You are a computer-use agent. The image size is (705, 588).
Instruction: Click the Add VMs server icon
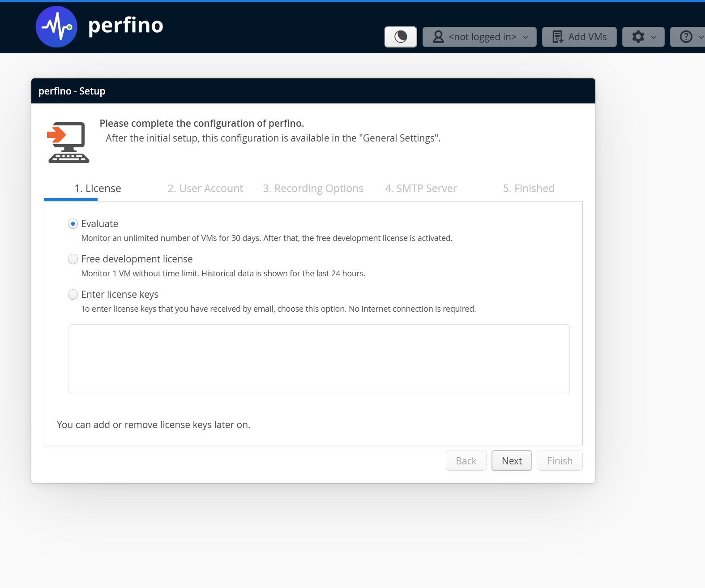point(558,37)
